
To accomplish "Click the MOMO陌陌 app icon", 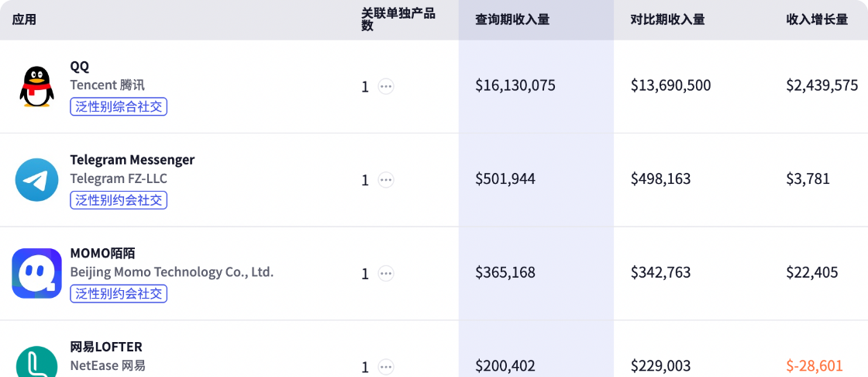I will [x=36, y=273].
